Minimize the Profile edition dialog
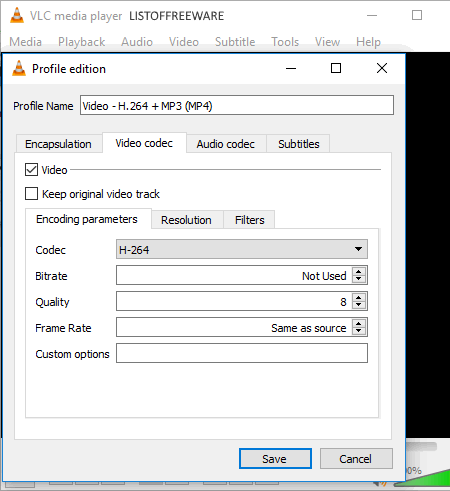This screenshot has width=450, height=491. pos(291,68)
